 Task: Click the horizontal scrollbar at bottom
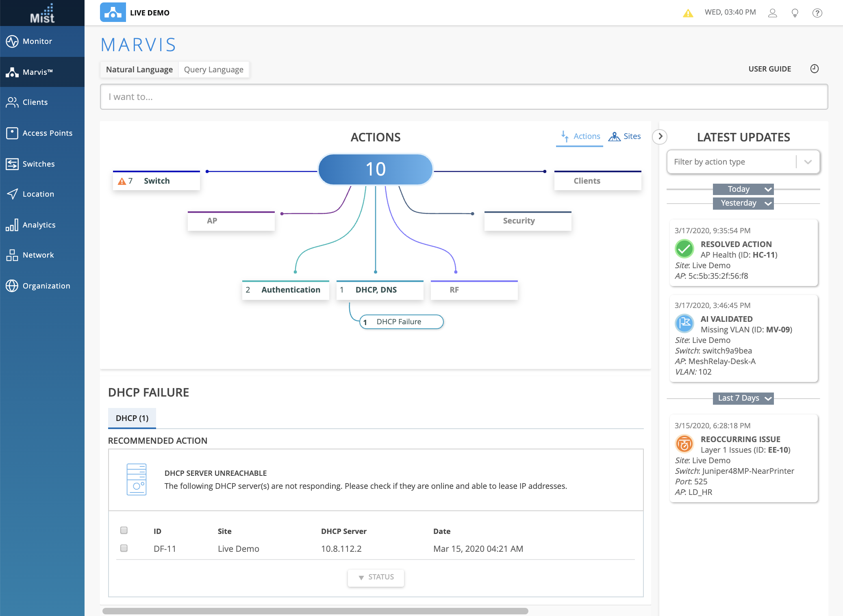click(x=315, y=611)
